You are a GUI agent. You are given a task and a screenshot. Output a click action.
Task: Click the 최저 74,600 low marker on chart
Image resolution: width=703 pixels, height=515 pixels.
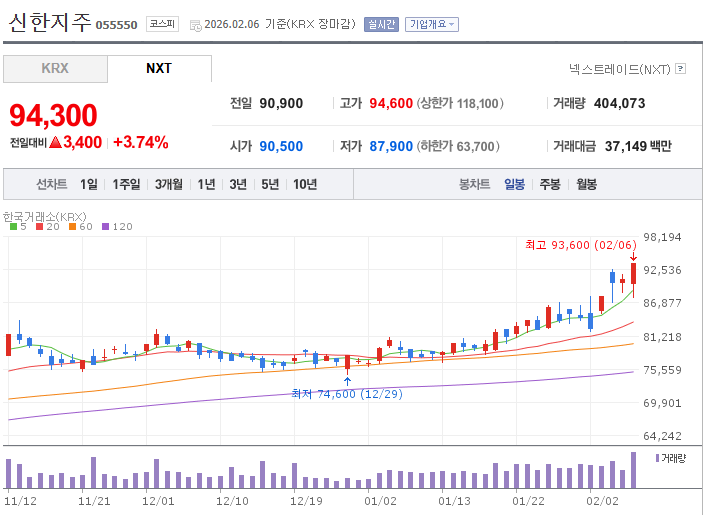tap(347, 394)
